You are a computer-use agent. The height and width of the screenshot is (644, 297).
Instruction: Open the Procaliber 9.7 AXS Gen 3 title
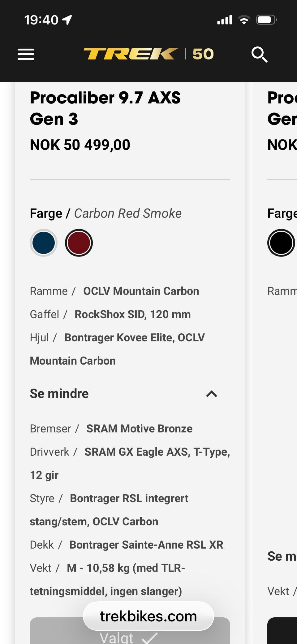pos(105,108)
